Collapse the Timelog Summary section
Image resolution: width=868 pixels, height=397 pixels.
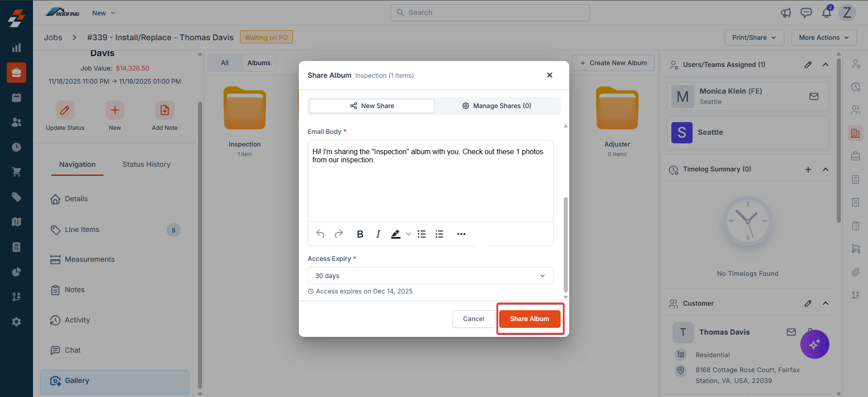(826, 170)
